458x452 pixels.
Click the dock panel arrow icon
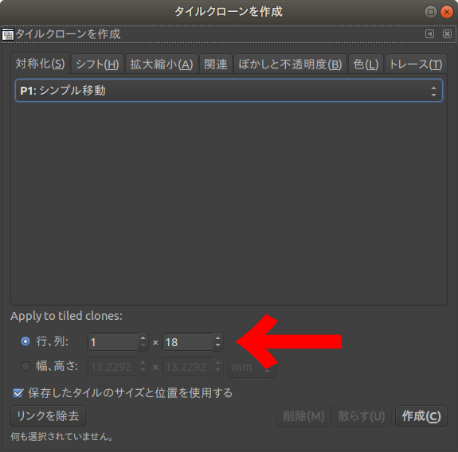430,34
